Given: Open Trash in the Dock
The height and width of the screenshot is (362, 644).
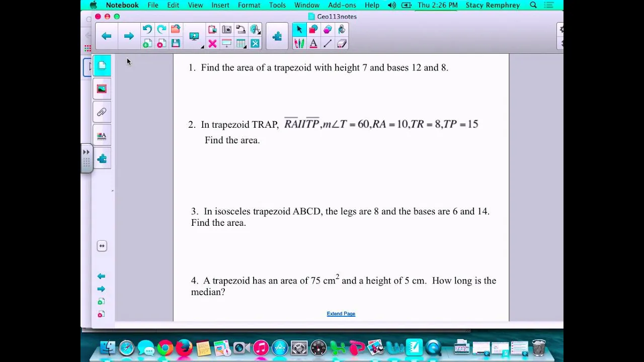Looking at the screenshot, I should point(538,347).
